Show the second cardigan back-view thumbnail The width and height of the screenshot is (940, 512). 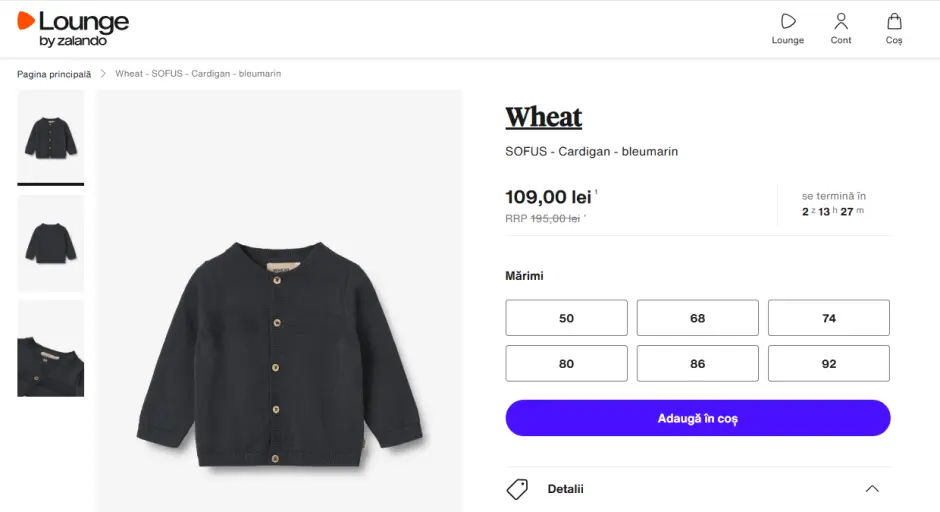[51, 243]
